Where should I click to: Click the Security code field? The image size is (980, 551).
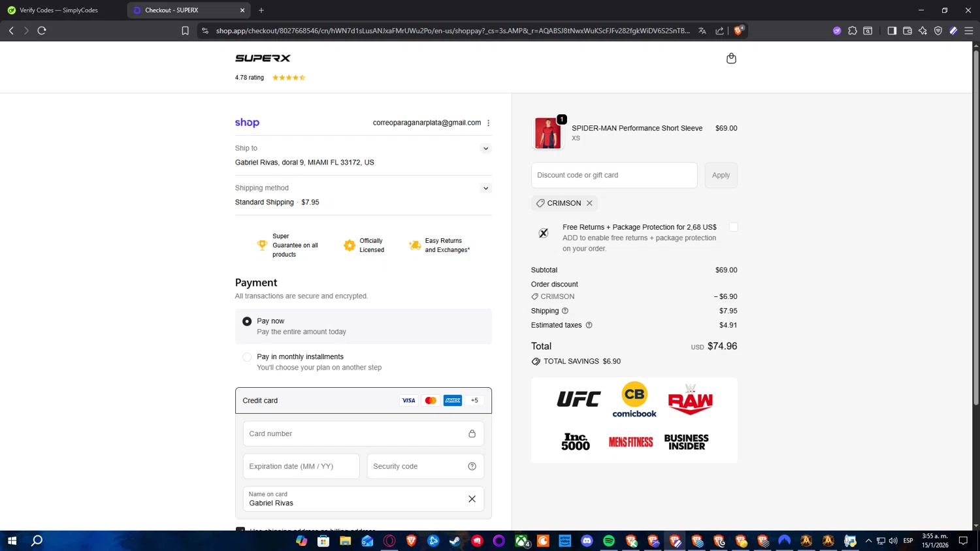click(425, 466)
